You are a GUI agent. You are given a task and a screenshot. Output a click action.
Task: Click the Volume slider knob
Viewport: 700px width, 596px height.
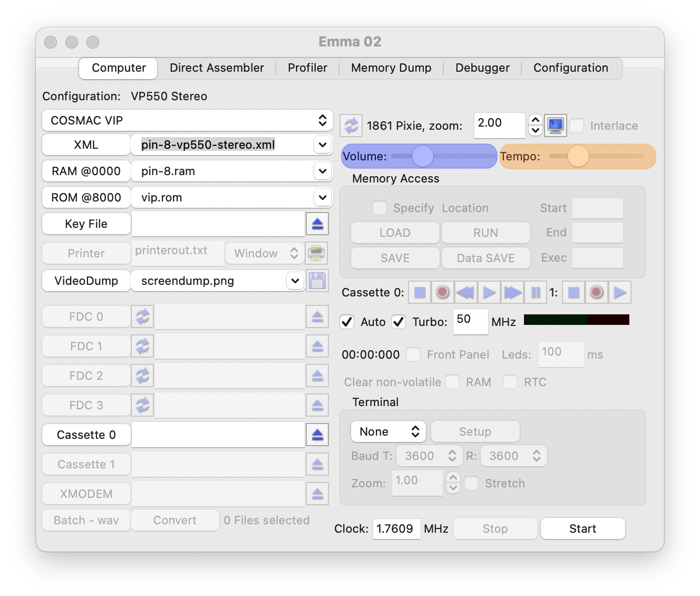click(422, 156)
